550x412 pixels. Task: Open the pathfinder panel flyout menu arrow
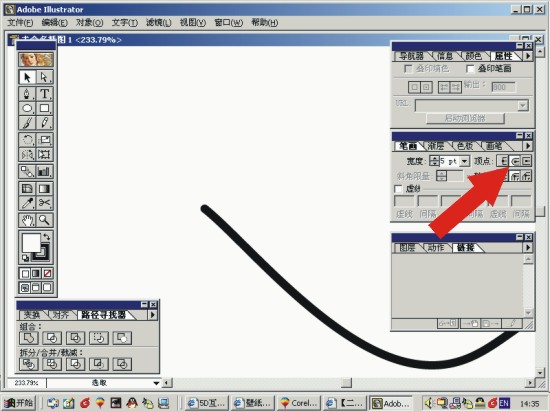click(153, 315)
